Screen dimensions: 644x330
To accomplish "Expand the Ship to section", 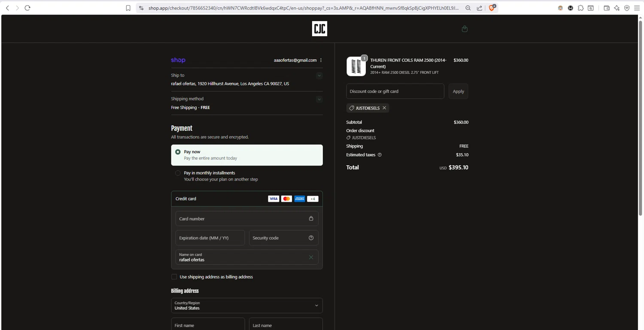I will (x=319, y=76).
